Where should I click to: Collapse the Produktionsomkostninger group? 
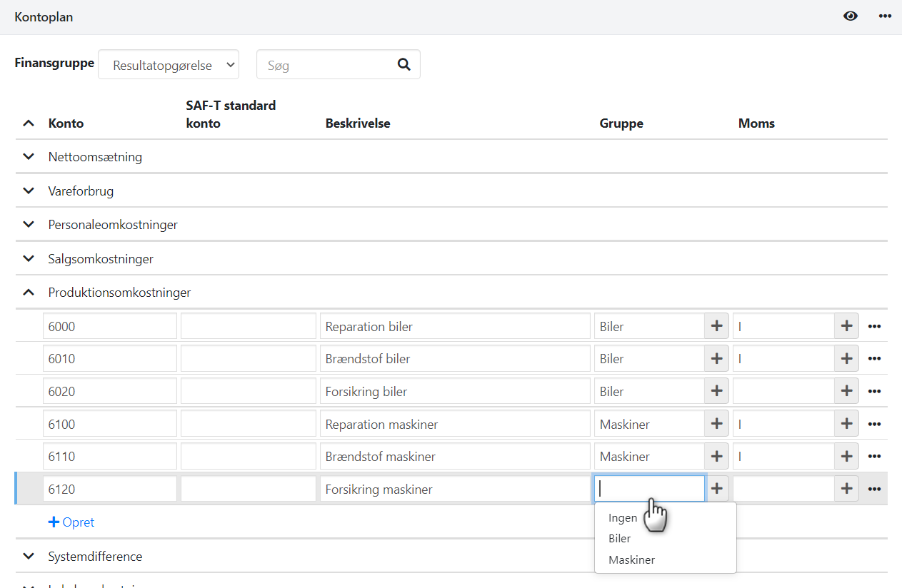(29, 293)
